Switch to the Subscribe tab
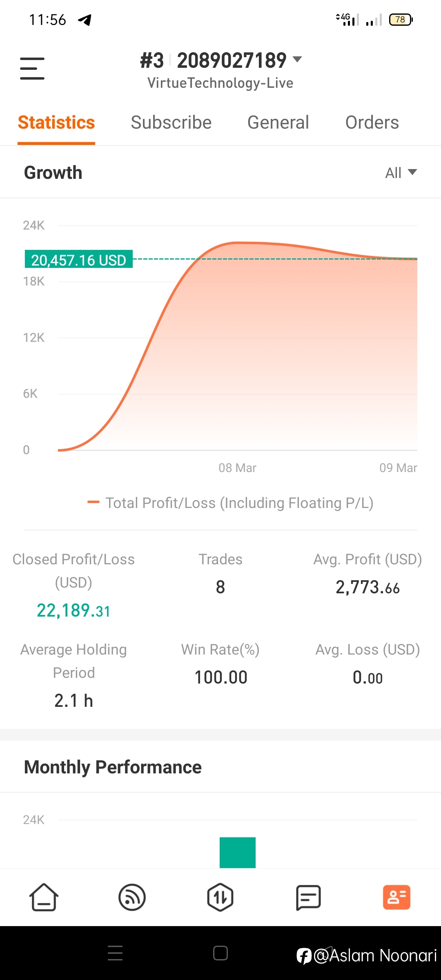This screenshot has width=441, height=980. [x=171, y=122]
